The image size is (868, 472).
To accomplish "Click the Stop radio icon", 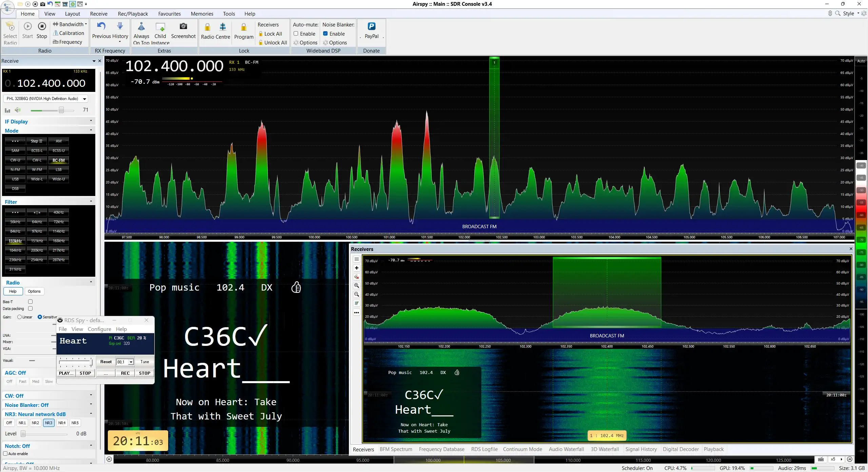I will tap(42, 27).
